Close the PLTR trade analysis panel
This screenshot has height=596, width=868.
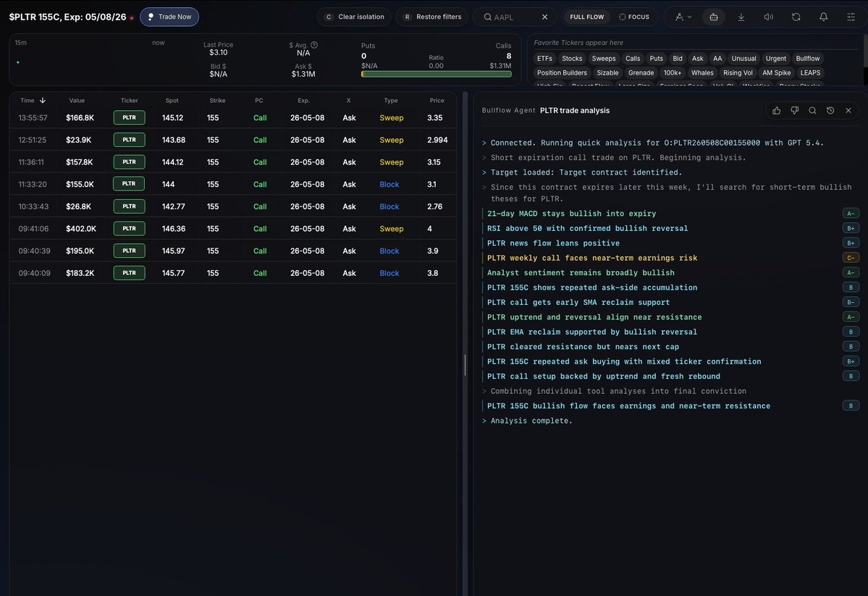click(848, 110)
